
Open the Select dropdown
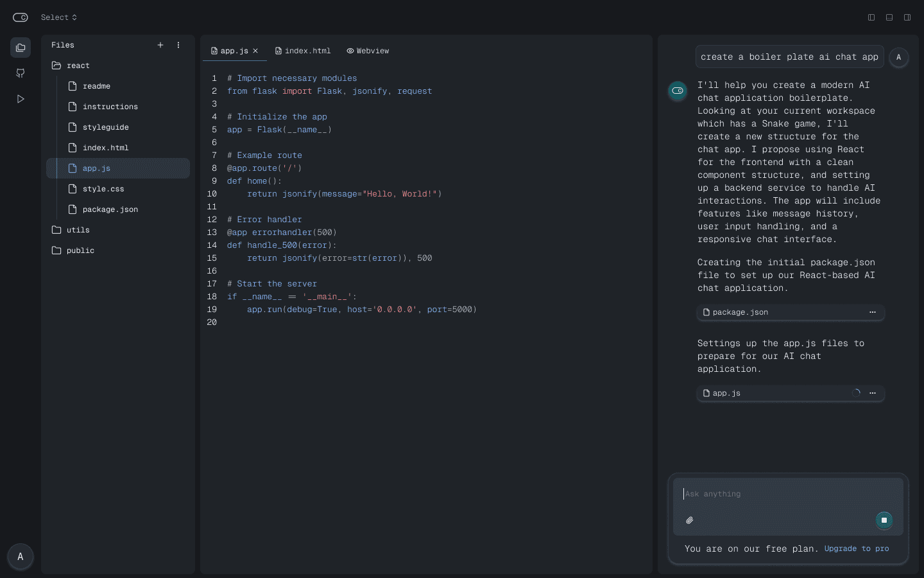[58, 17]
